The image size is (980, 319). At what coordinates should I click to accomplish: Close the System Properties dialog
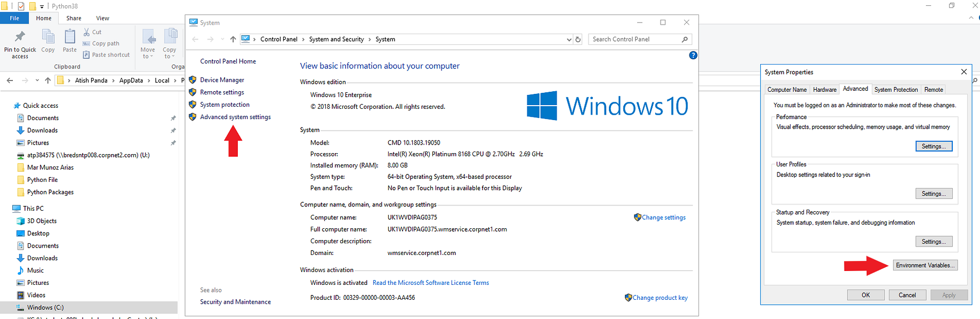[x=963, y=72]
